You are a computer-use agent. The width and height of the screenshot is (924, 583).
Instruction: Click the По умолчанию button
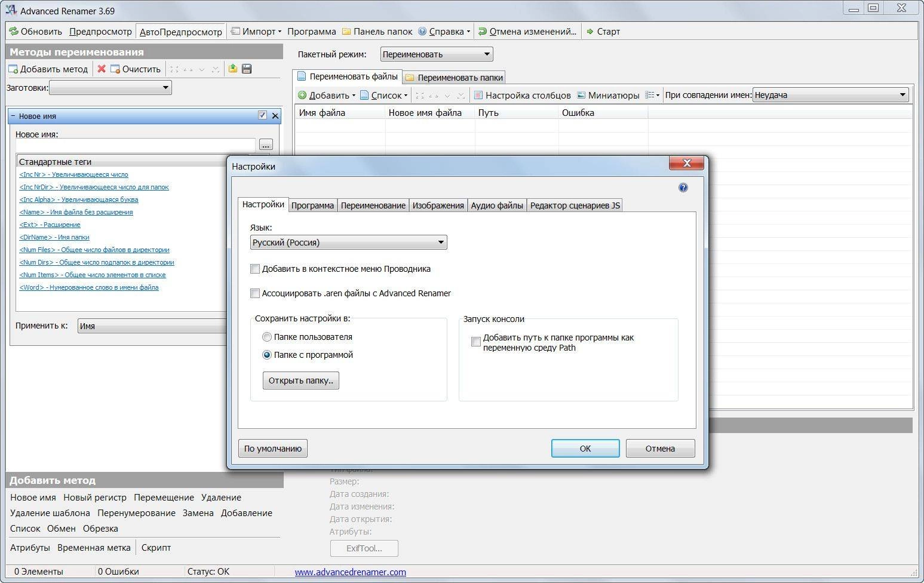[x=272, y=449]
